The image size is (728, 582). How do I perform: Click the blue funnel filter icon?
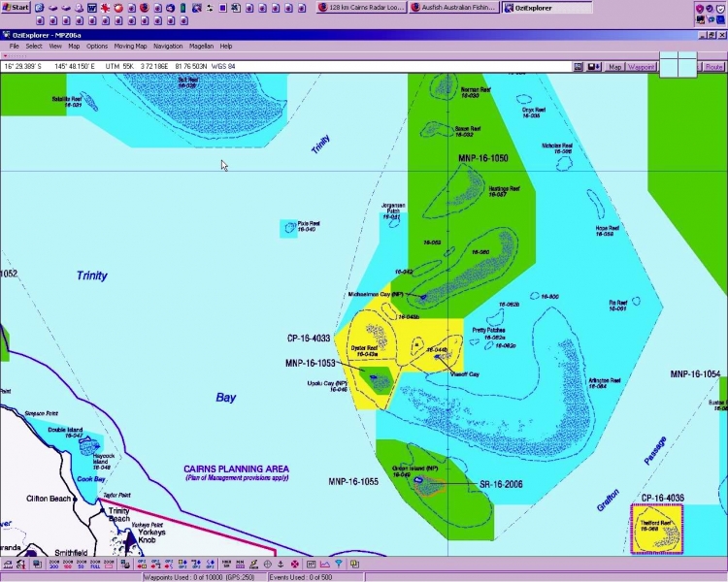coord(338,564)
